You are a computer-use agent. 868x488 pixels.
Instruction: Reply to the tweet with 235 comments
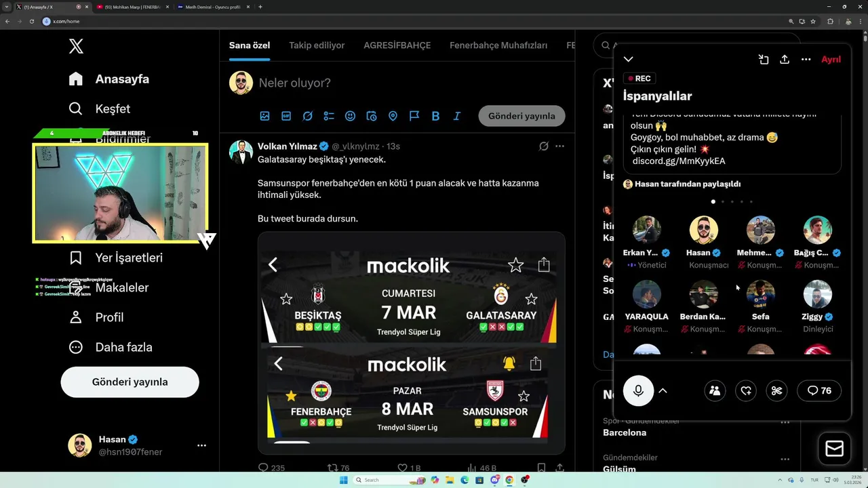(x=272, y=468)
